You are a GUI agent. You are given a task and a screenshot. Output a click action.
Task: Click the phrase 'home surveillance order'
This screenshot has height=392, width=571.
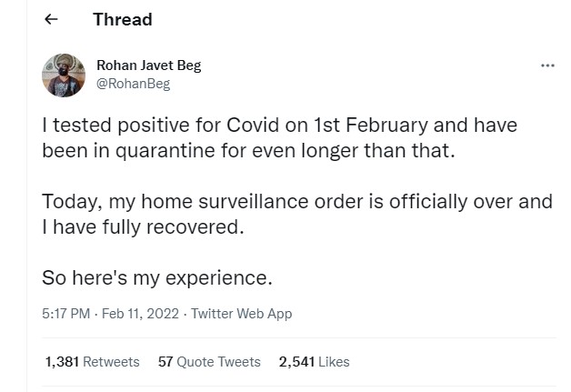[265, 201]
